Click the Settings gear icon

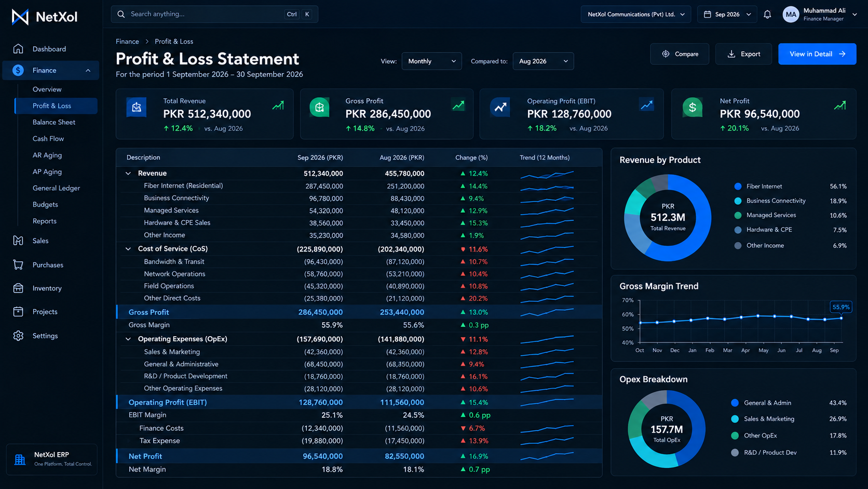point(18,336)
